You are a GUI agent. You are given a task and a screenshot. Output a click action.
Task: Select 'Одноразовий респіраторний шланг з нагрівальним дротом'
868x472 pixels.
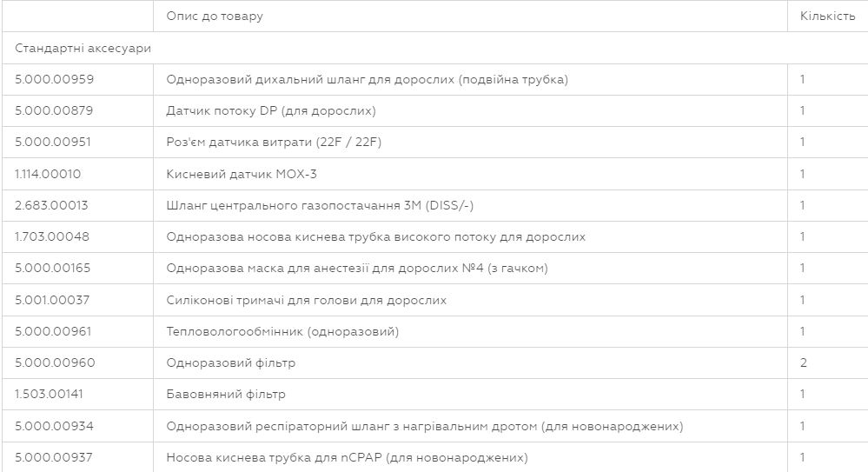pos(425,427)
